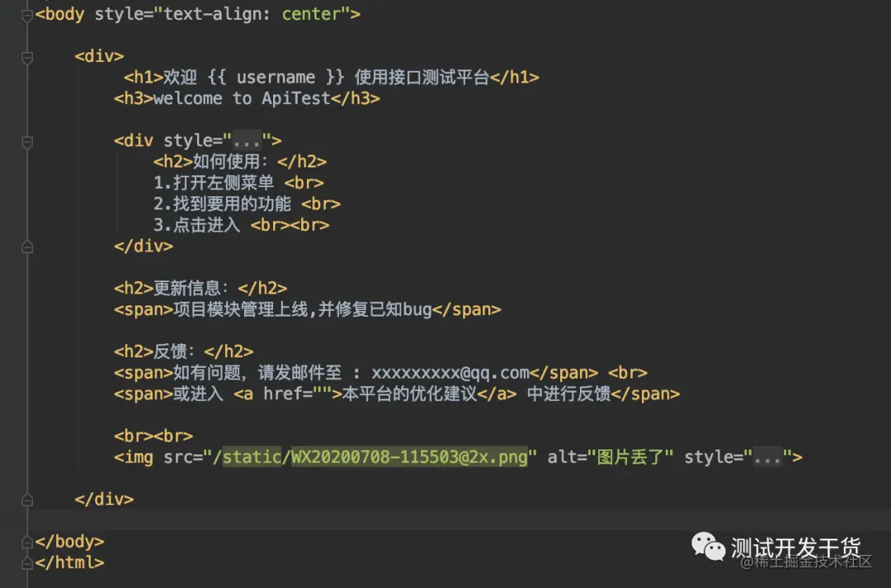Click the br br line above img

153,435
